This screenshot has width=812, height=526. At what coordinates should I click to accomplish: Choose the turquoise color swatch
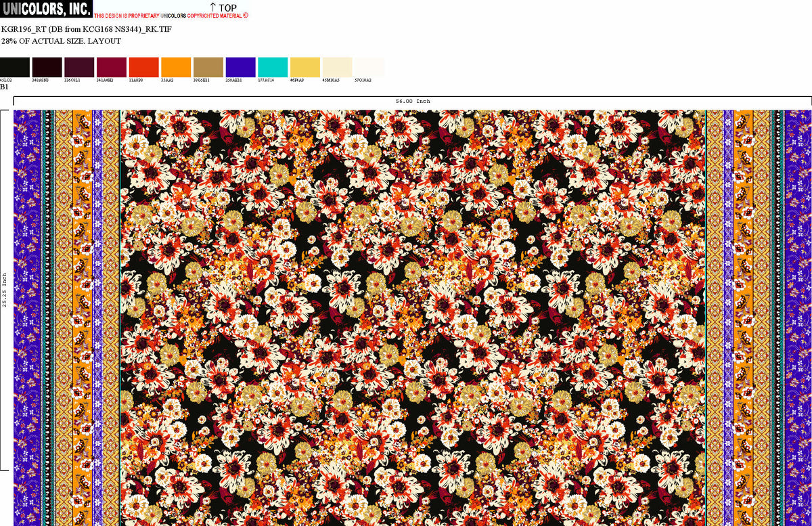click(x=273, y=67)
